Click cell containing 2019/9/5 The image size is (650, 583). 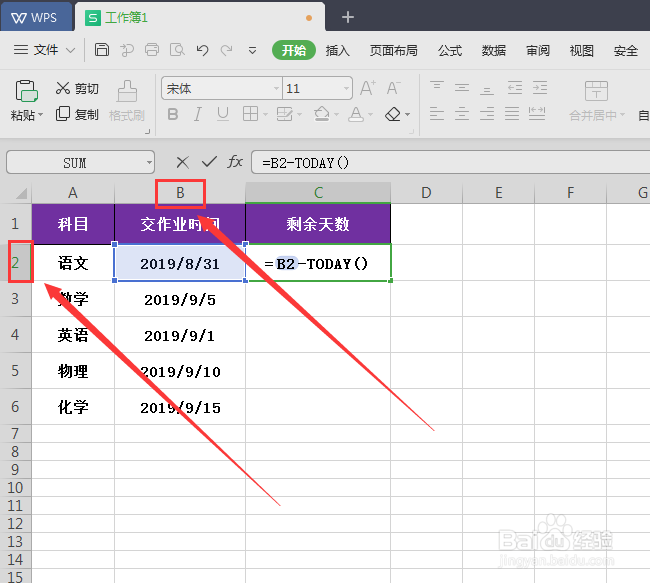click(x=180, y=299)
